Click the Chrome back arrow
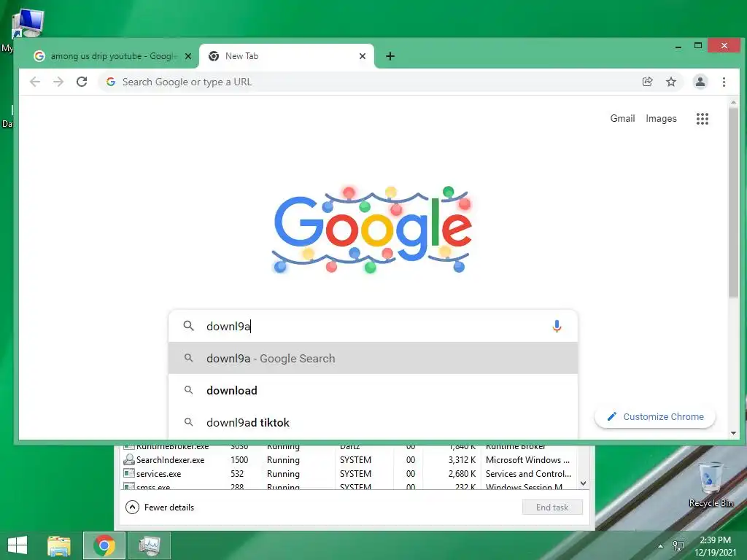This screenshot has height=560, width=747. point(35,82)
